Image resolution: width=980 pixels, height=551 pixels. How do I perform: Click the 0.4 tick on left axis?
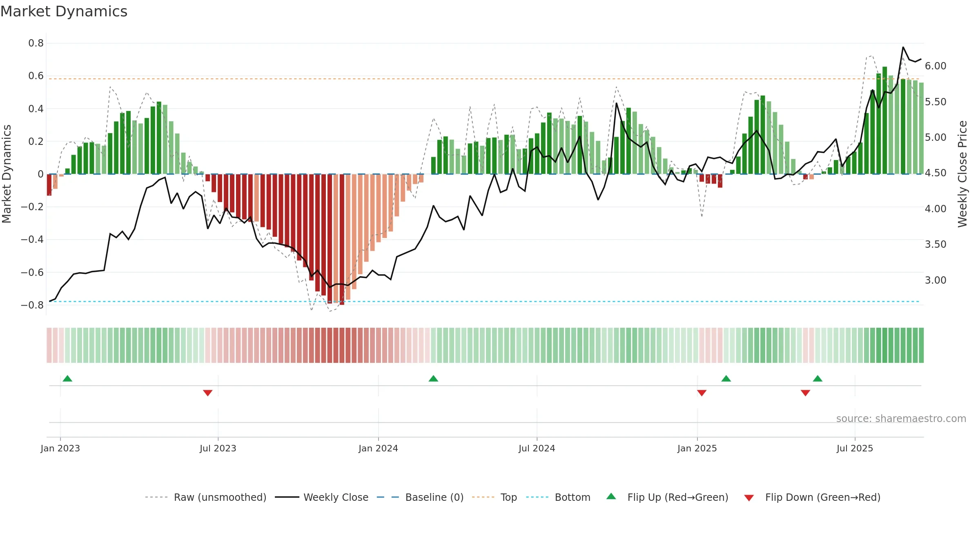pyautogui.click(x=36, y=109)
